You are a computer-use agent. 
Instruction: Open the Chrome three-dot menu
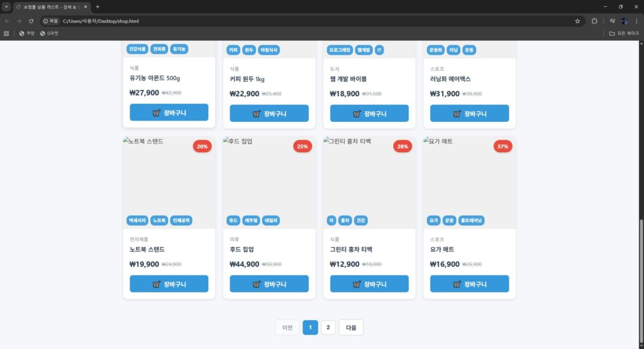[x=636, y=21]
